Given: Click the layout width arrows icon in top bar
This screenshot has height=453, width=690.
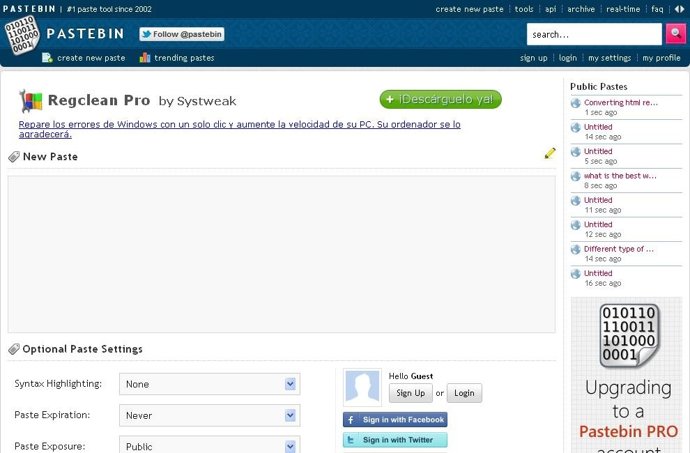Looking at the screenshot, I should tap(679, 9).
